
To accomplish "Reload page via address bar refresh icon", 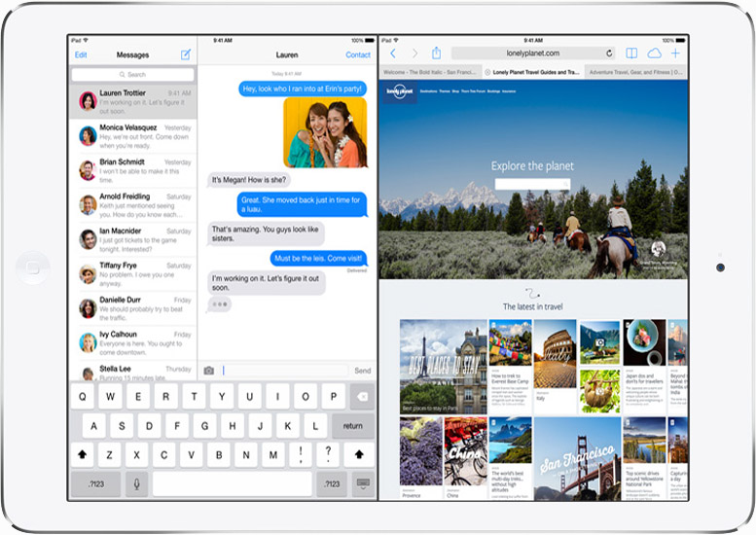I will coord(610,53).
